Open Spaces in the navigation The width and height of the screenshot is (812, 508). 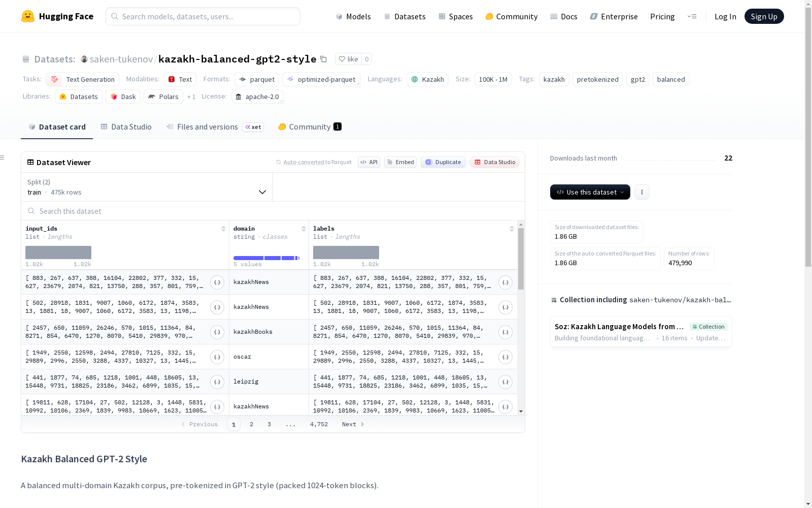coord(456,16)
